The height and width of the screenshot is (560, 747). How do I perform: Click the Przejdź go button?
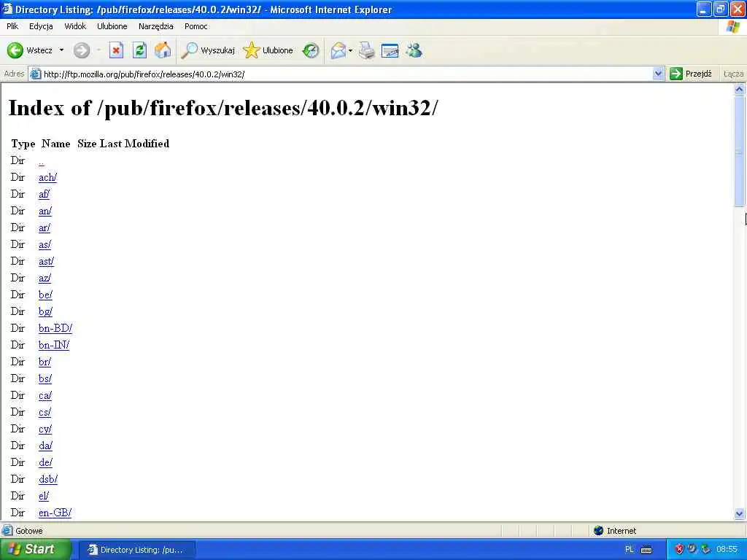[691, 74]
